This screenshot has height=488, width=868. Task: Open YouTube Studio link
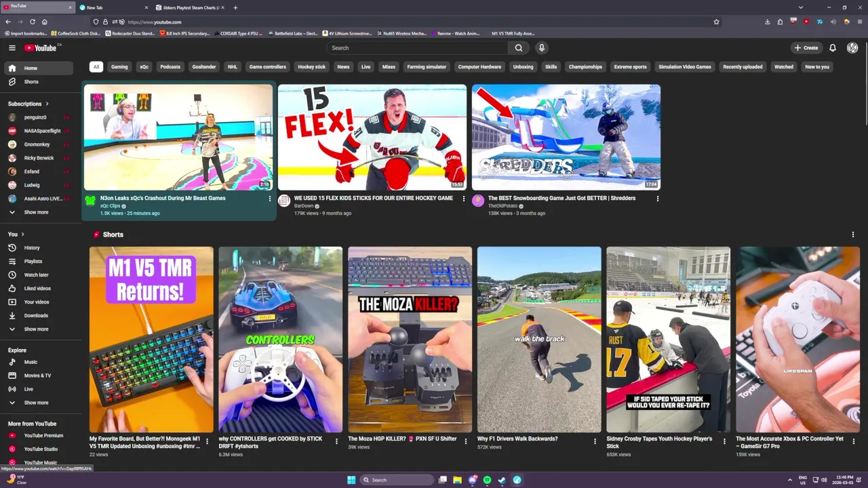[x=37, y=449]
